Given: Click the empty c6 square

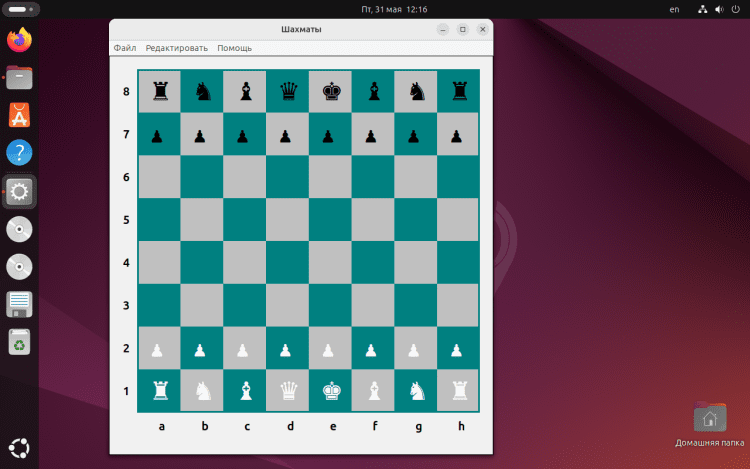Looking at the screenshot, I should [x=244, y=177].
